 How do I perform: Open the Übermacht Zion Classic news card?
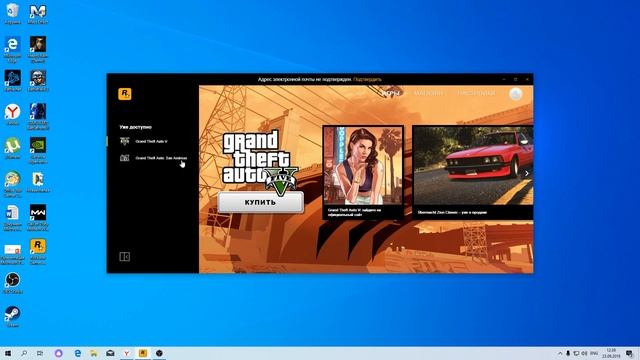[473, 172]
